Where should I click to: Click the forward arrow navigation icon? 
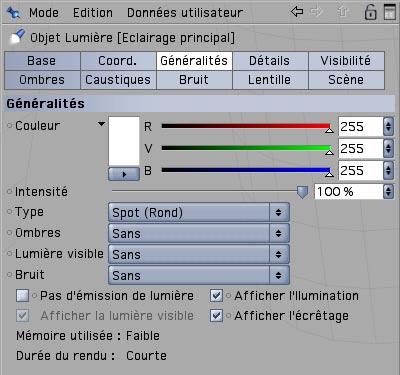click(316, 12)
